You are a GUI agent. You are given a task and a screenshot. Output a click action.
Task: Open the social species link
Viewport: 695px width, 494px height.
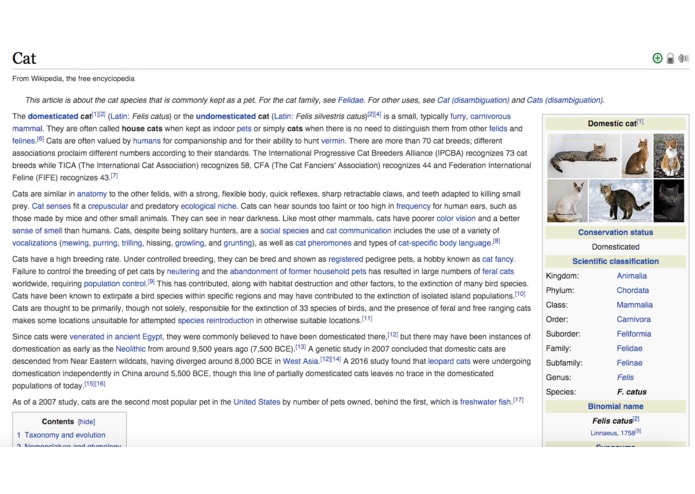(x=284, y=231)
